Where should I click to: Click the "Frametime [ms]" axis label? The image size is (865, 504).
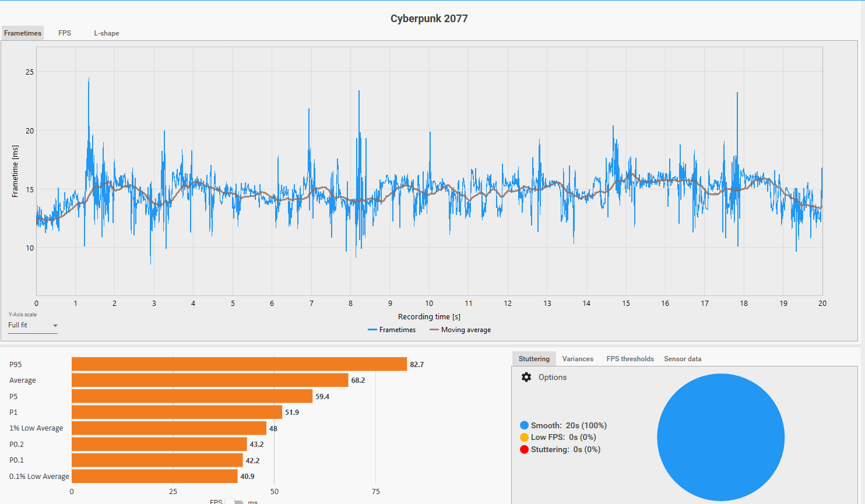15,171
